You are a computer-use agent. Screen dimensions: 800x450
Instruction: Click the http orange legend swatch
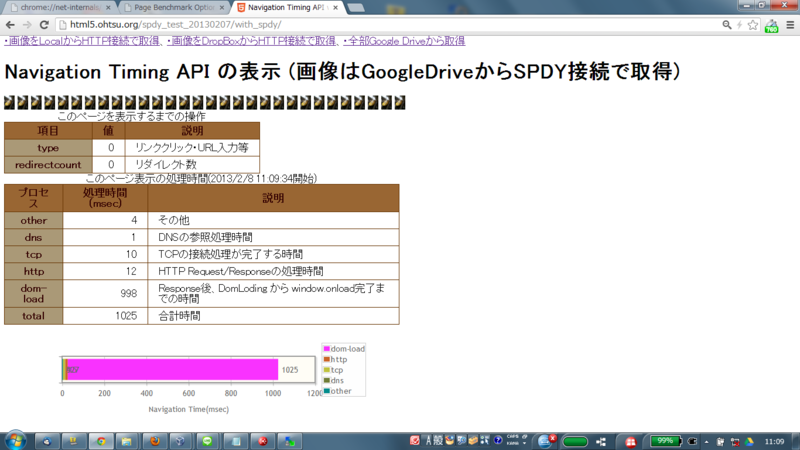327,359
